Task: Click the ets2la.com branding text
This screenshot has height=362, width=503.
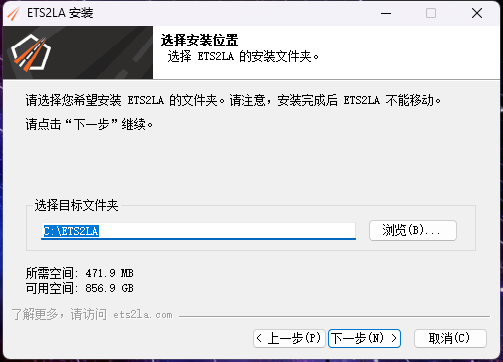Action: click(143, 315)
